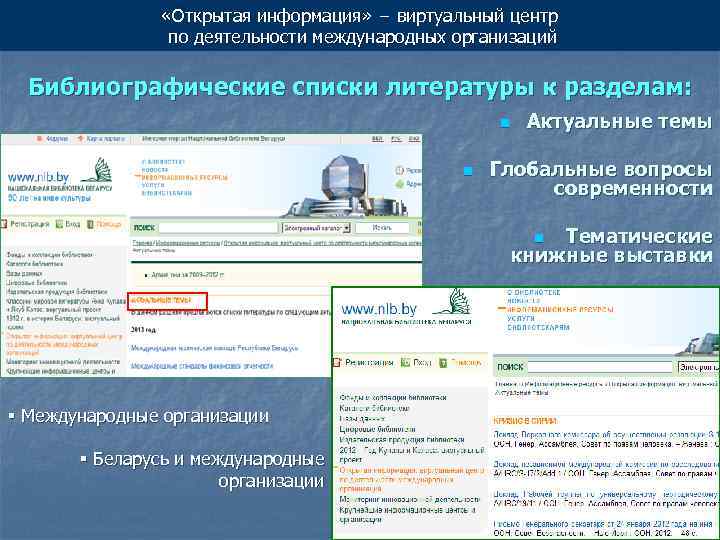The width and height of the screenshot is (720, 540).
Task: Open Услуги menu in lower website
Action: point(521,318)
